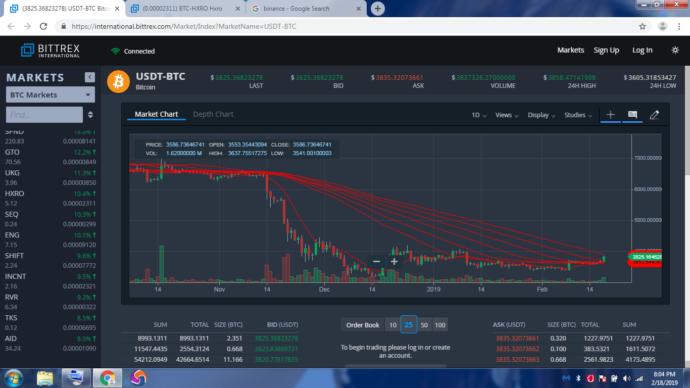Set order book depth to 10
This screenshot has height=388, width=690.
pyautogui.click(x=393, y=325)
